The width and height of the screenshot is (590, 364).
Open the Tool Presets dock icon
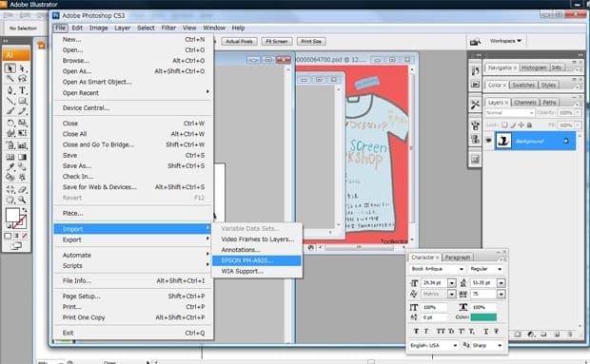pos(475,105)
